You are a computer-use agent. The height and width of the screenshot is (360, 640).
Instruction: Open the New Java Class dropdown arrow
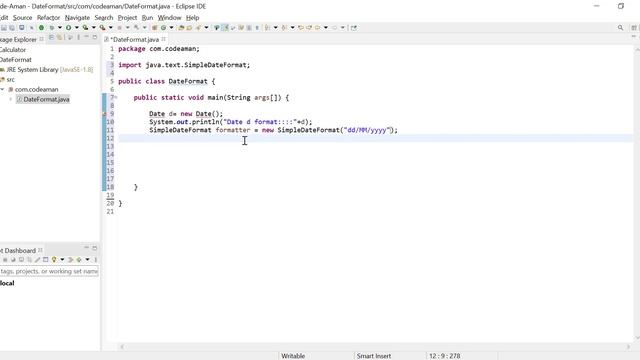(x=171, y=28)
